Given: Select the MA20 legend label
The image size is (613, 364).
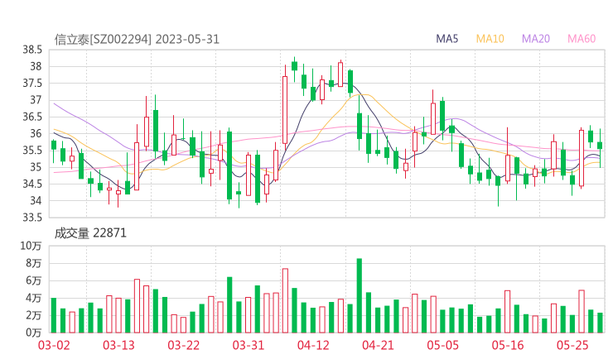Looking at the screenshot, I should pyautogui.click(x=536, y=39).
